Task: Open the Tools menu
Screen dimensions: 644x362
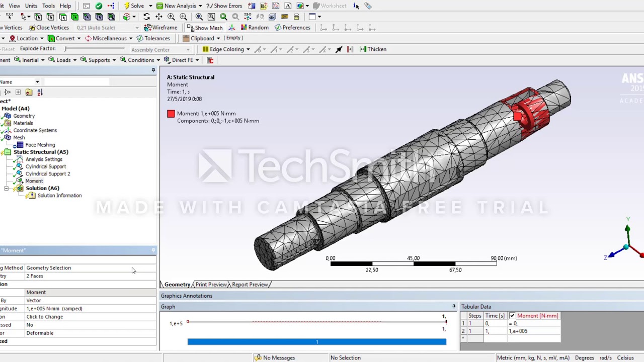Action: point(48,6)
